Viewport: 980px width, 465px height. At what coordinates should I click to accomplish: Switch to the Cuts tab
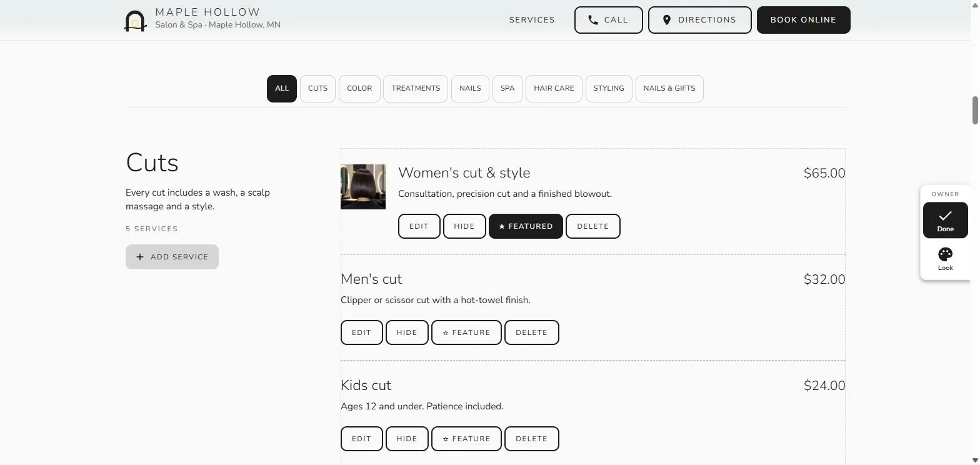pyautogui.click(x=317, y=88)
